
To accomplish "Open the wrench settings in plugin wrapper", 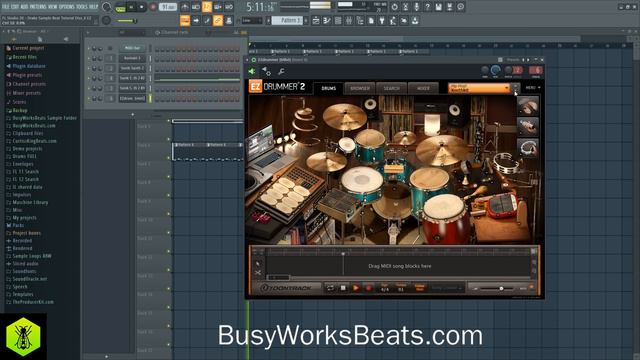I will tap(281, 71).
